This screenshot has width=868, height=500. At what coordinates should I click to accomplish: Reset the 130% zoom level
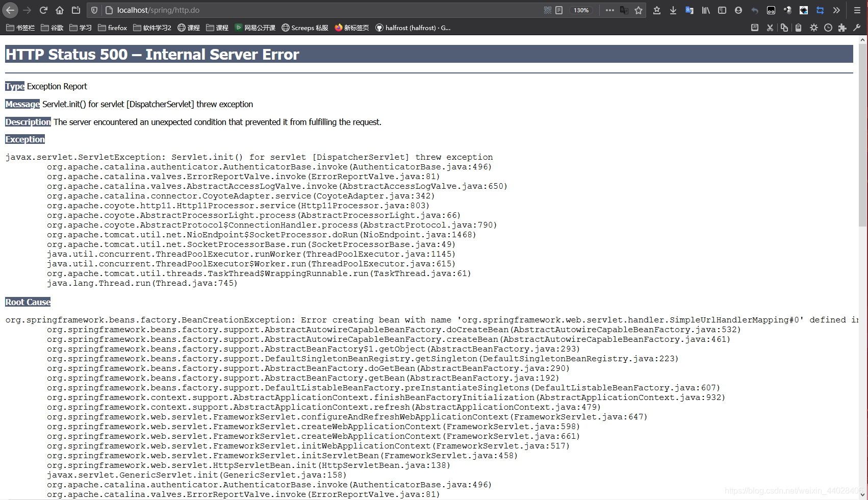[581, 10]
